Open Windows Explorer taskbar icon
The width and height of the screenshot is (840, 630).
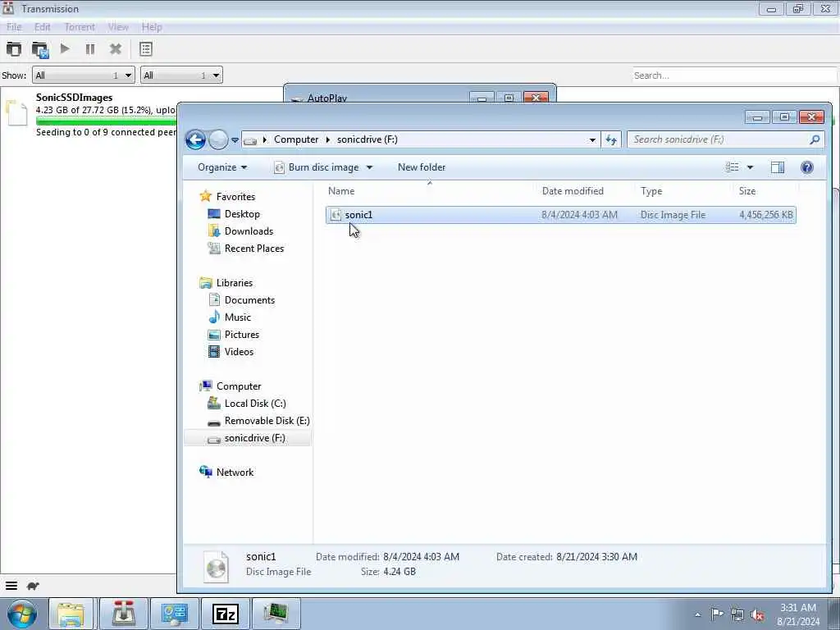(71, 614)
